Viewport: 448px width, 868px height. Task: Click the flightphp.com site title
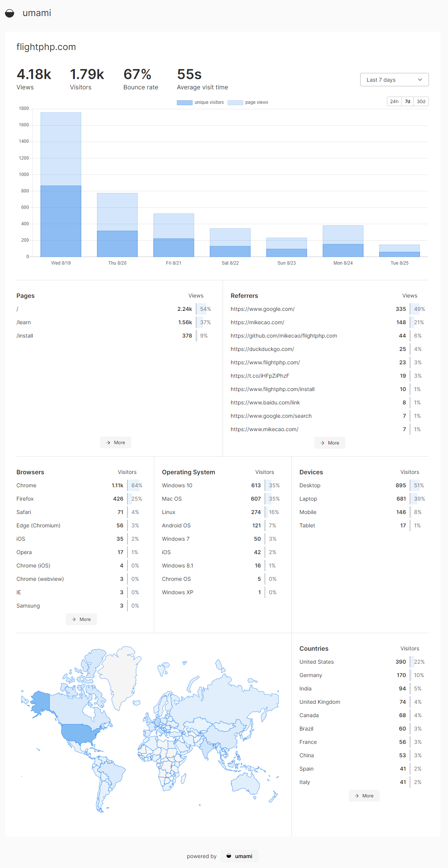[46, 47]
